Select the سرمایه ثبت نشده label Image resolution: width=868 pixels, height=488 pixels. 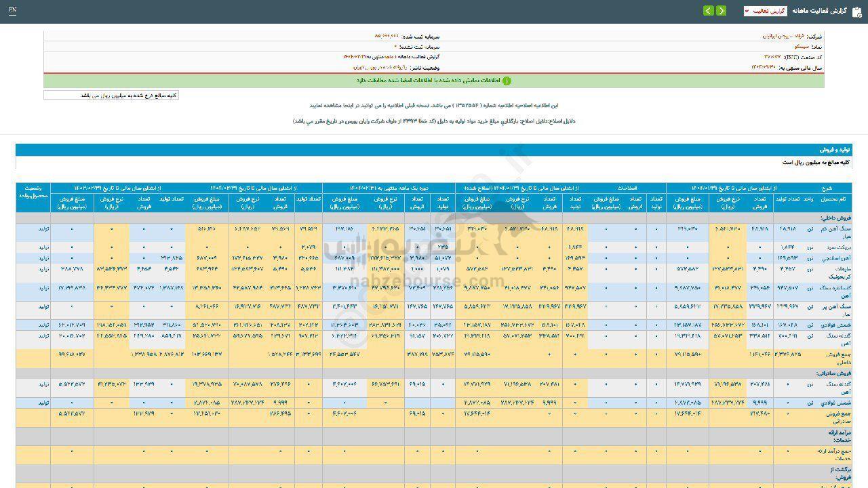coord(420,47)
